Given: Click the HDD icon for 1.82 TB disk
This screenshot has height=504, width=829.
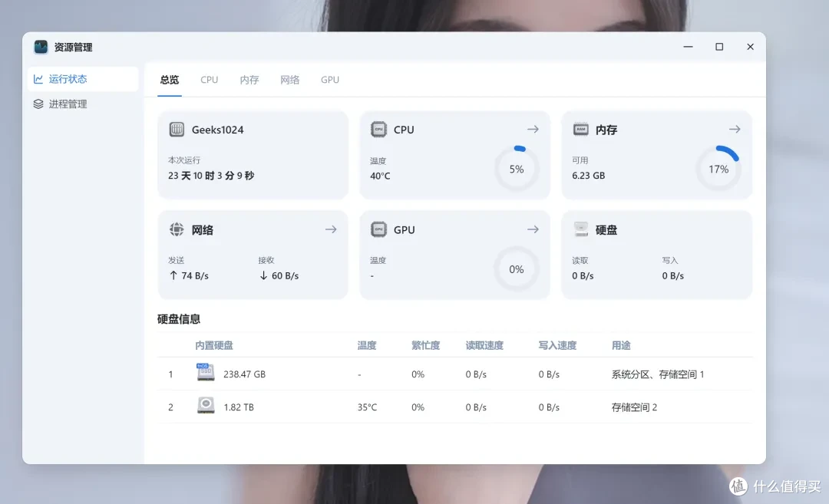Looking at the screenshot, I should [206, 405].
